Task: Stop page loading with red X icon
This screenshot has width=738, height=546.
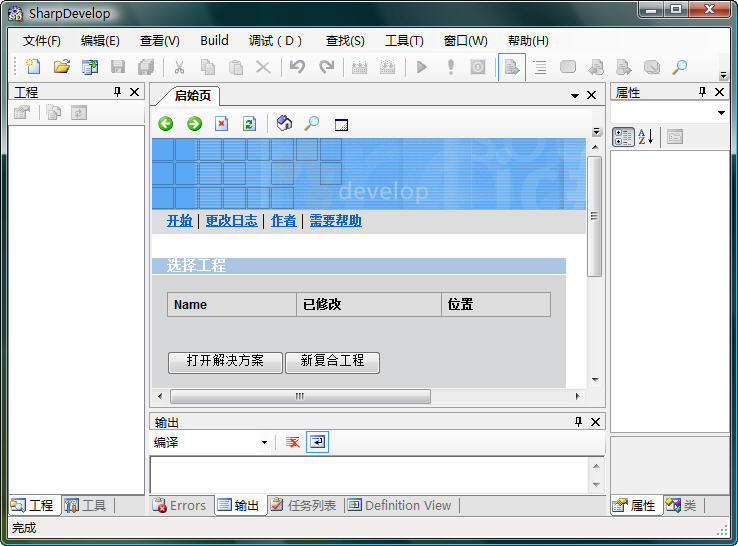Action: point(221,124)
